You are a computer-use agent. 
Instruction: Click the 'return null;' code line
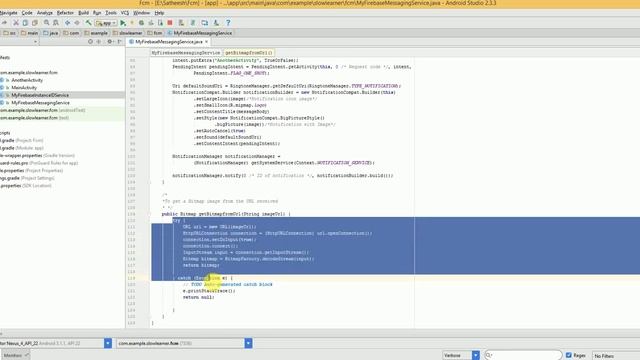click(198, 297)
